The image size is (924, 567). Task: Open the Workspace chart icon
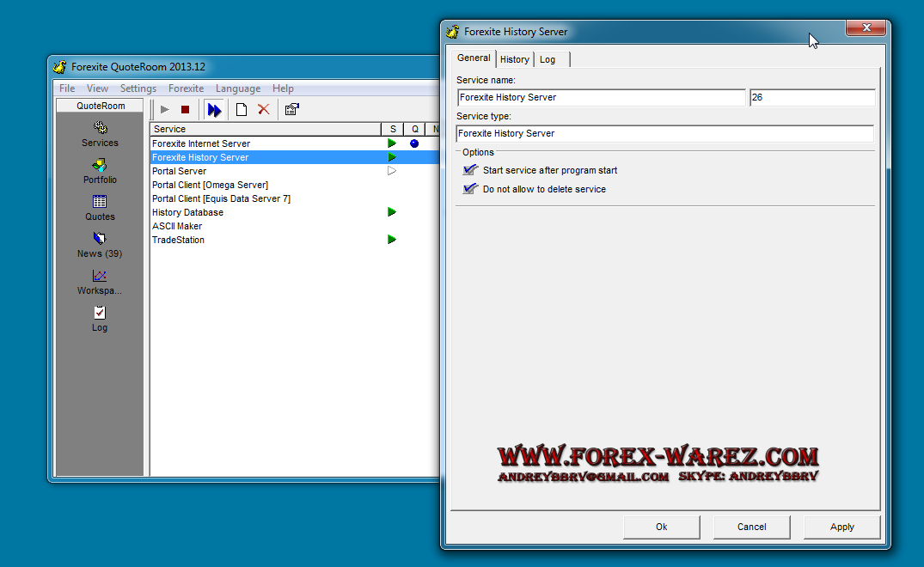100,276
